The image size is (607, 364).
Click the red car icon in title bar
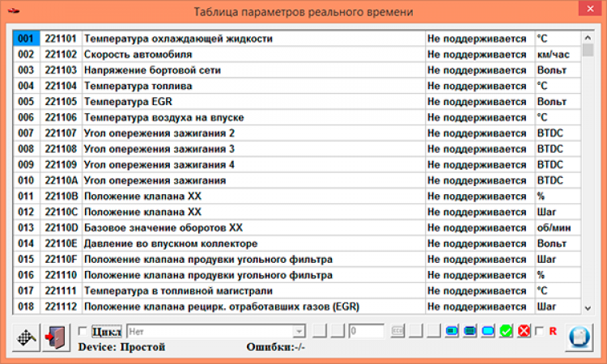point(14,11)
